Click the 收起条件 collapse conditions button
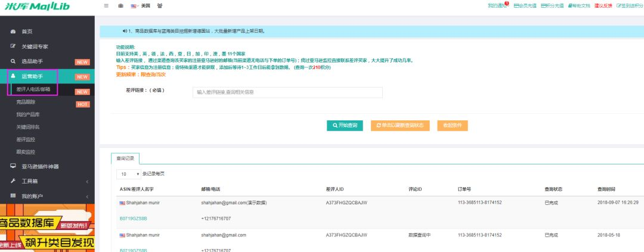 [x=452, y=126]
